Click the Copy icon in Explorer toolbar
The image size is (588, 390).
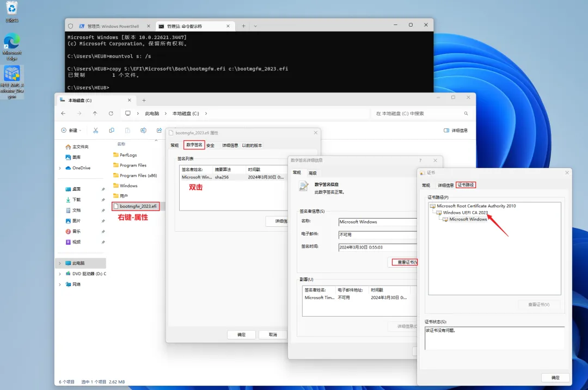(112, 131)
